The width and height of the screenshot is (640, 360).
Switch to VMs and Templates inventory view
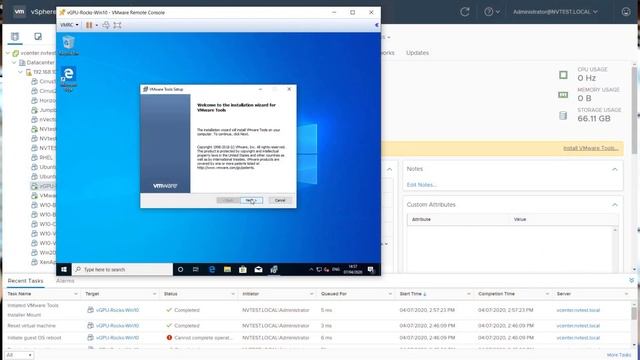click(x=38, y=37)
